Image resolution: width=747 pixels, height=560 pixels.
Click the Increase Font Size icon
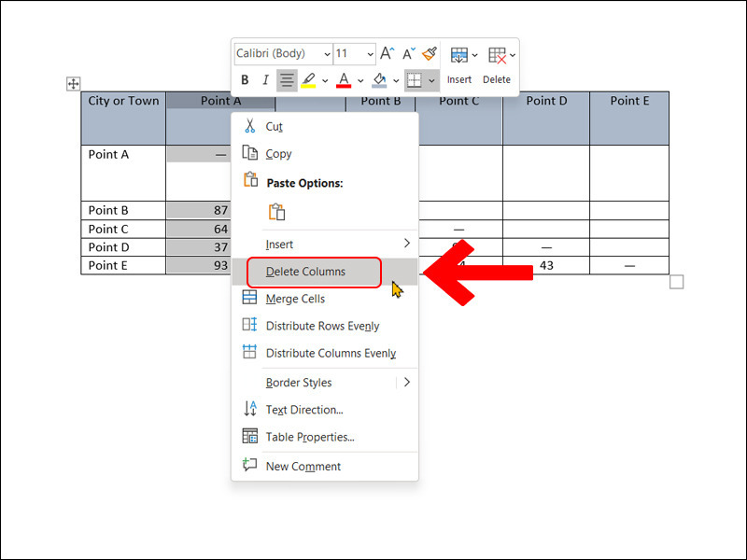pos(388,54)
